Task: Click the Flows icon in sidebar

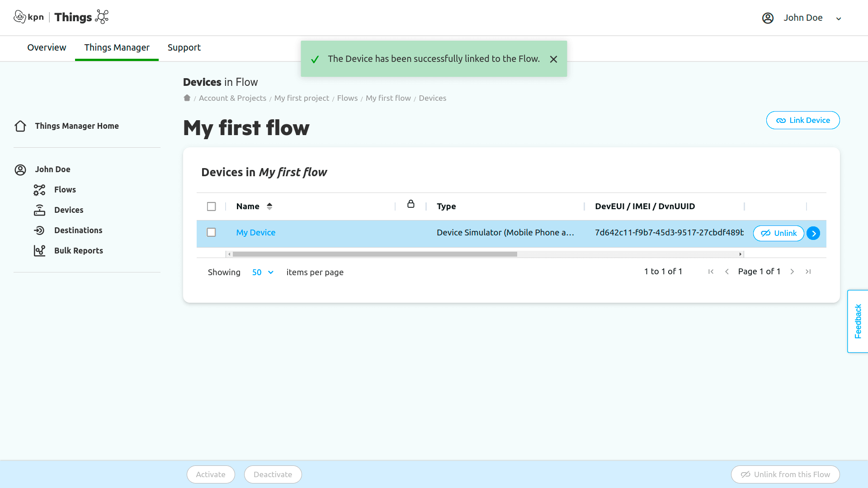Action: tap(39, 190)
